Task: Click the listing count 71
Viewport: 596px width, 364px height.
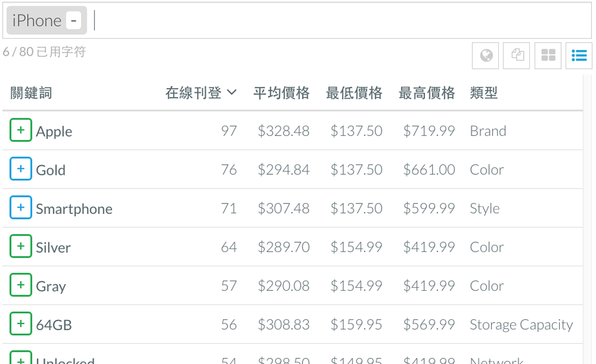Action: [x=229, y=208]
